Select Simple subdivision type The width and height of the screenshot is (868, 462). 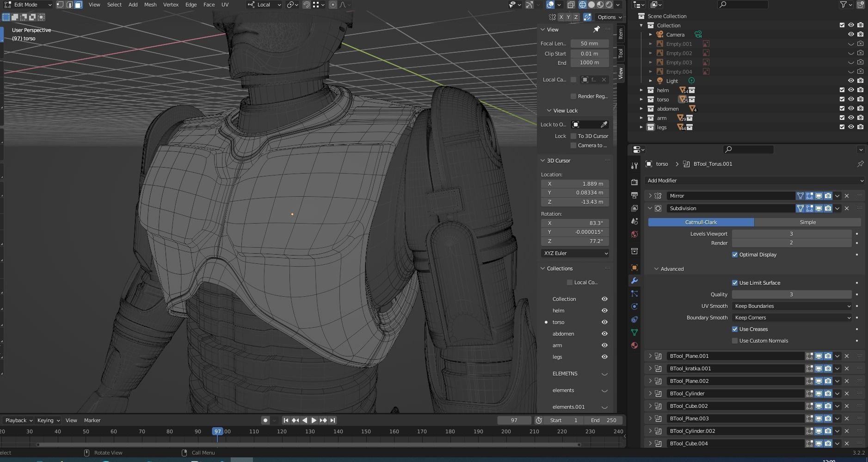807,222
